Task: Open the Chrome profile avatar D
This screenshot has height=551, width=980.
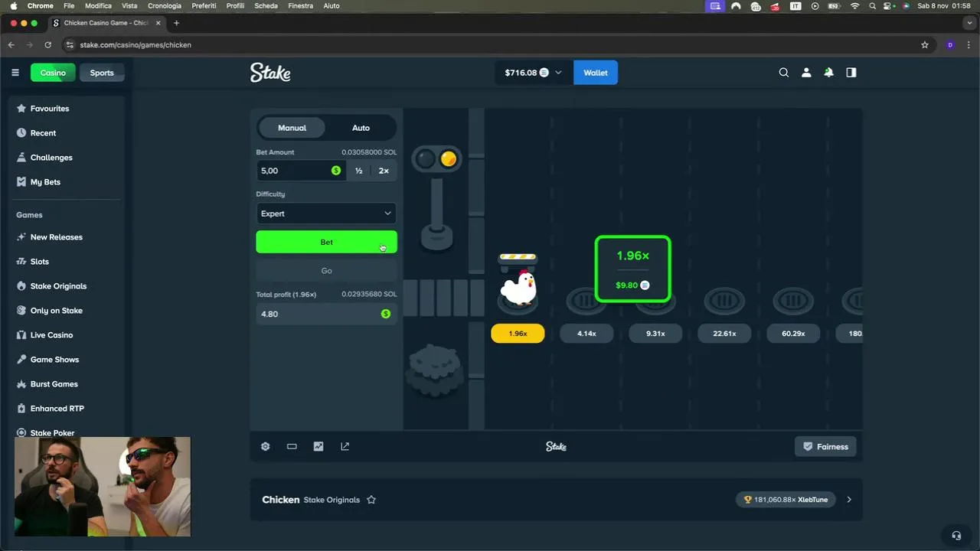Action: (x=950, y=44)
